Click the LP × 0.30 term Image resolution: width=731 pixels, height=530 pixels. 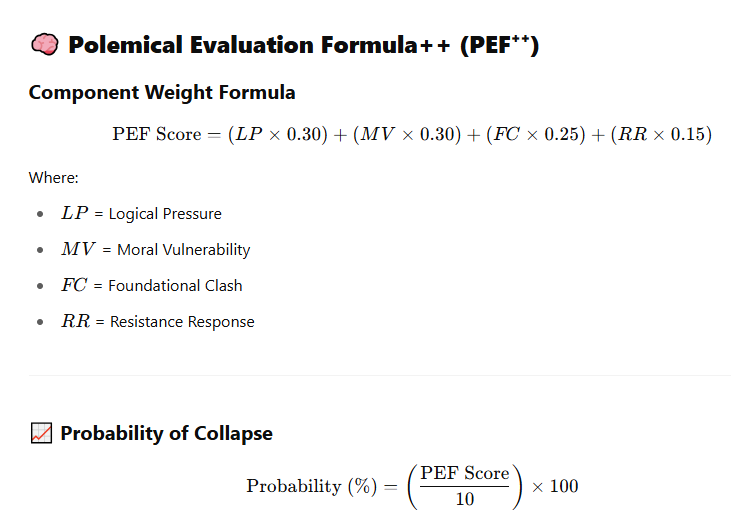point(278,134)
